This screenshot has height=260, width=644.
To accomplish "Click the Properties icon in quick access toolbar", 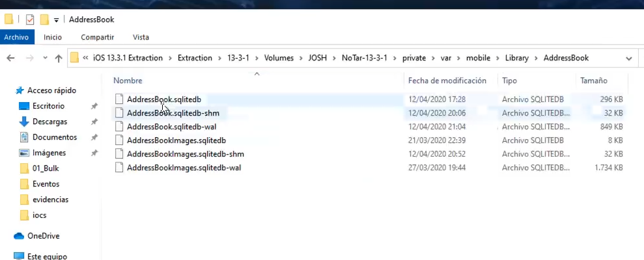I will [30, 19].
